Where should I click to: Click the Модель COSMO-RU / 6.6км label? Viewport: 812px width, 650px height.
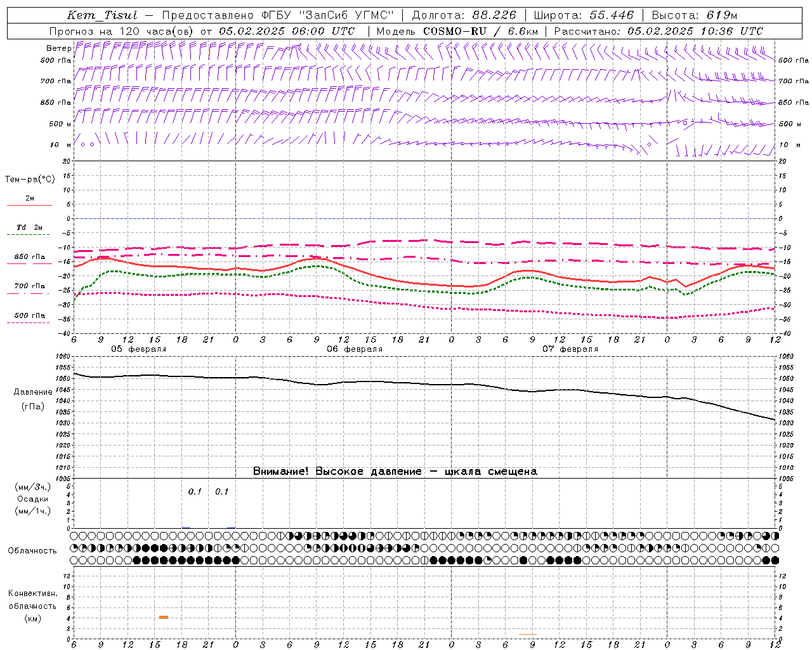pyautogui.click(x=457, y=31)
